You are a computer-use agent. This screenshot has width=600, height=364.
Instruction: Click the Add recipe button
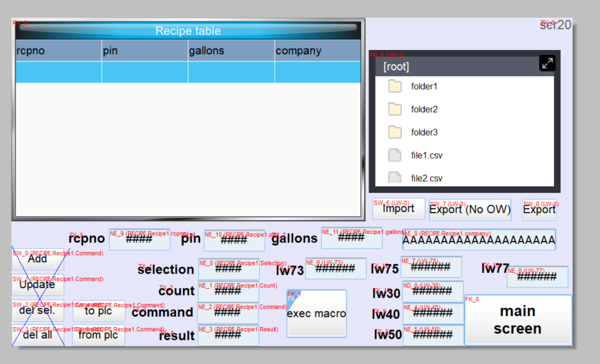click(x=38, y=259)
